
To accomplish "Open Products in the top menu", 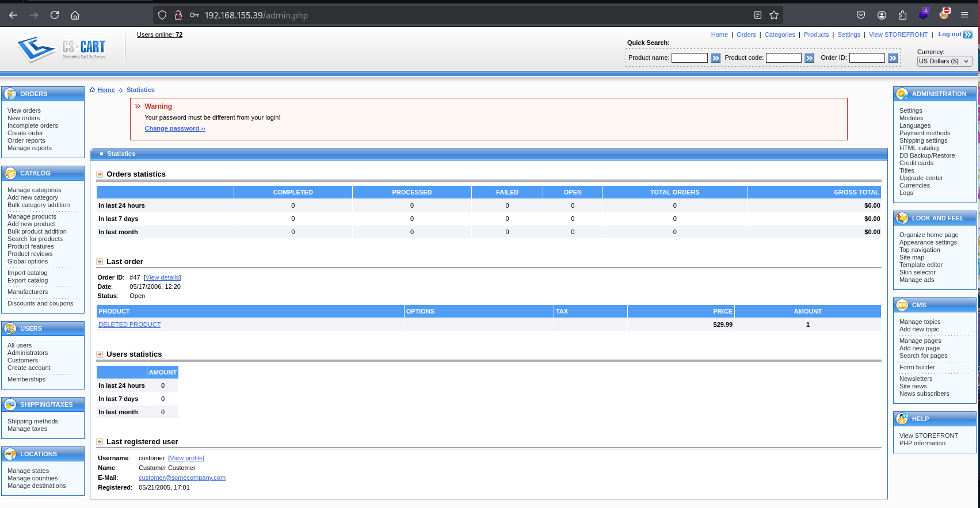I will point(816,35).
